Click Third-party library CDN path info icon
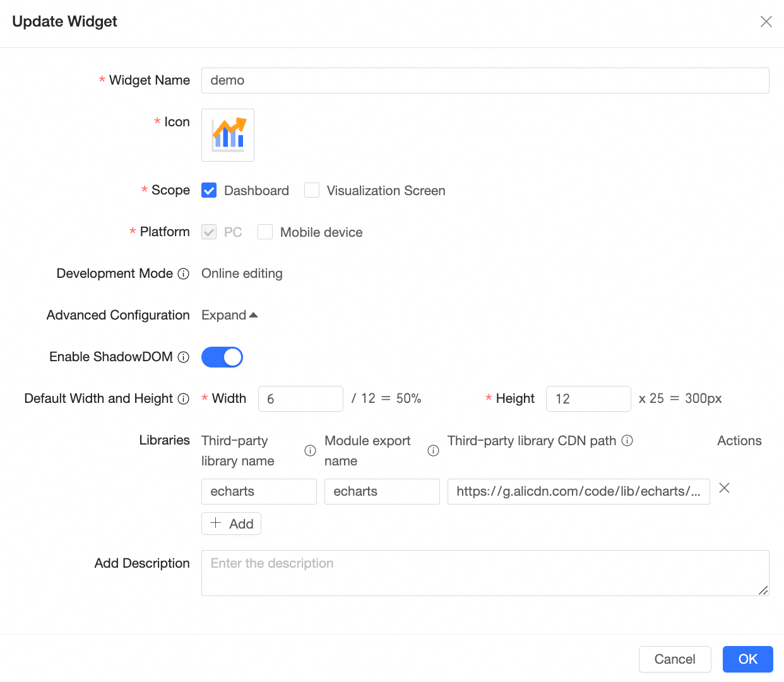The height and width of the screenshot is (682, 784). [x=627, y=441]
